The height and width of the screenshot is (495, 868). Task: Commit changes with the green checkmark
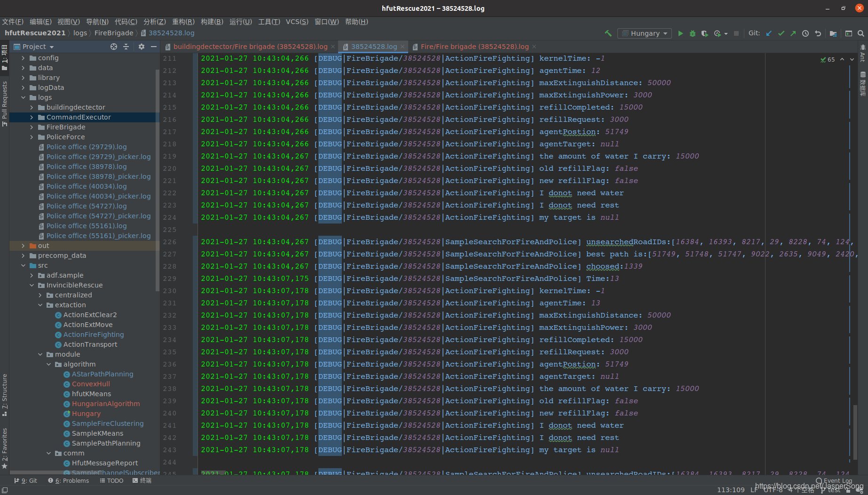[x=781, y=33]
